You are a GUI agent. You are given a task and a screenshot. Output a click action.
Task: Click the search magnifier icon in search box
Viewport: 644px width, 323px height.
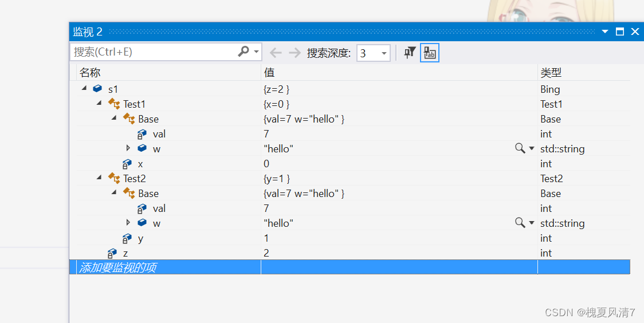coord(244,52)
